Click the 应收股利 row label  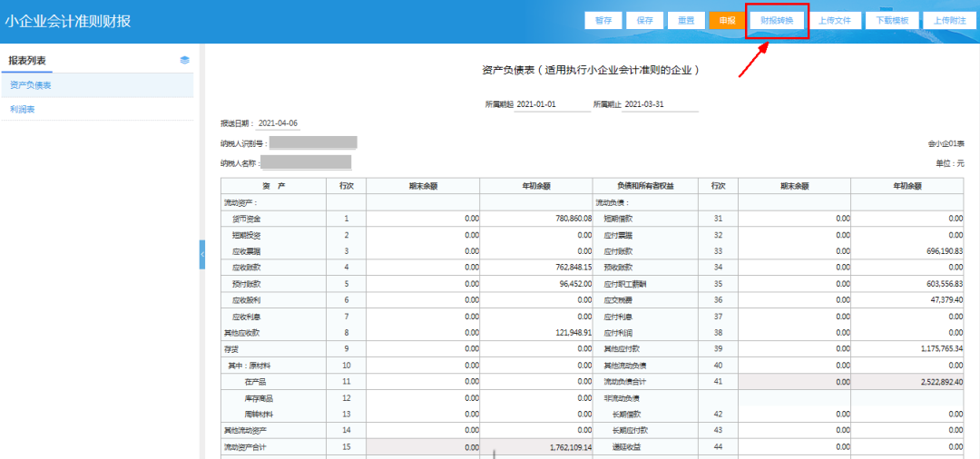point(246,299)
